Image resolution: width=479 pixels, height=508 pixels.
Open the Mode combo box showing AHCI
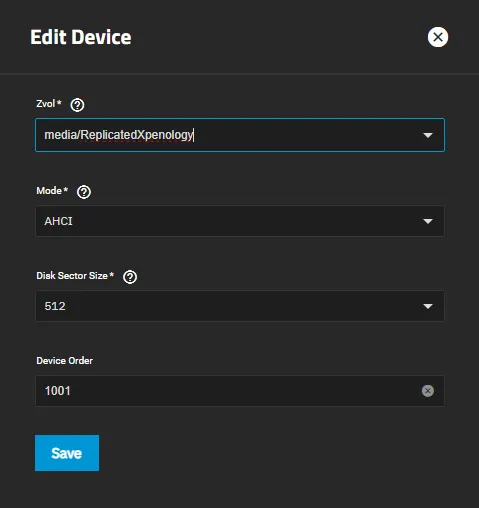pyautogui.click(x=240, y=221)
